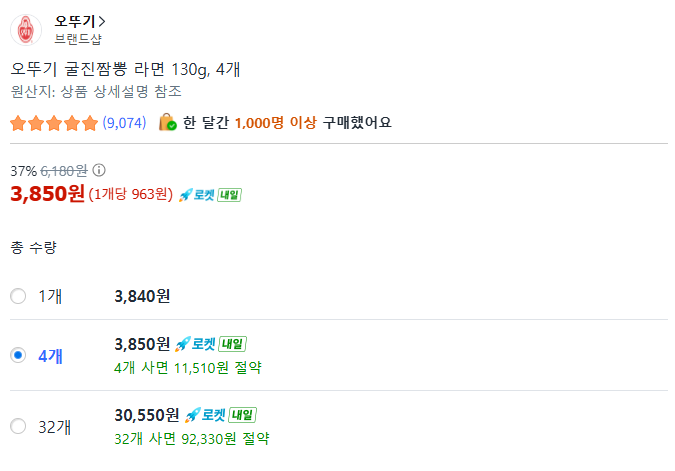This screenshot has height=471, width=675.
Task: Click the Ottogi brand logo icon
Action: [26, 30]
